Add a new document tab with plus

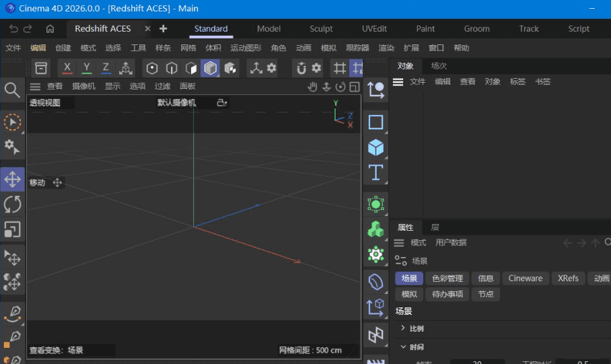(163, 29)
